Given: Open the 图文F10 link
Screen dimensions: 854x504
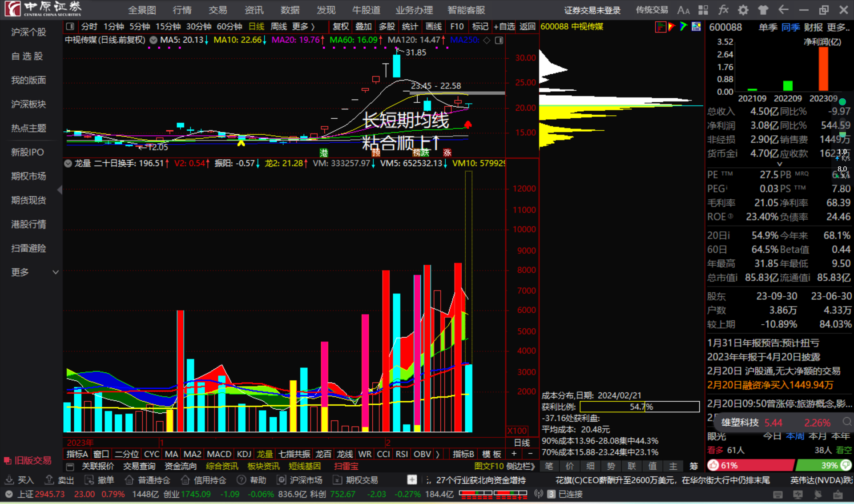Looking at the screenshot, I should tap(488, 466).
